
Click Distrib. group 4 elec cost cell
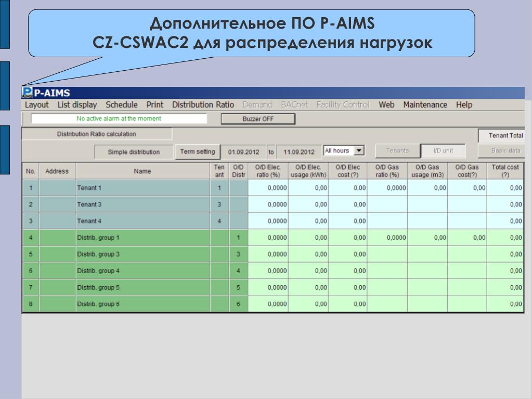pyautogui.click(x=348, y=271)
